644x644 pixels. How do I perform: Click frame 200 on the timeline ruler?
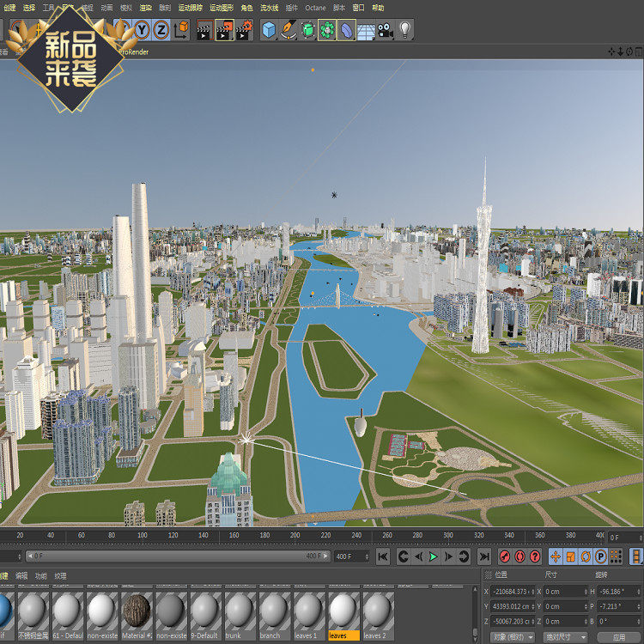[x=295, y=535]
